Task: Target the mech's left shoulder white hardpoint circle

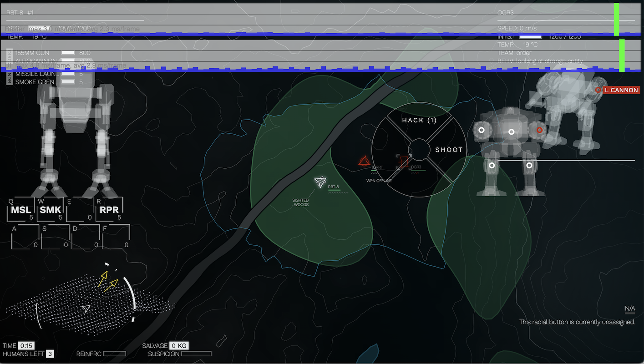Action: tap(481, 130)
